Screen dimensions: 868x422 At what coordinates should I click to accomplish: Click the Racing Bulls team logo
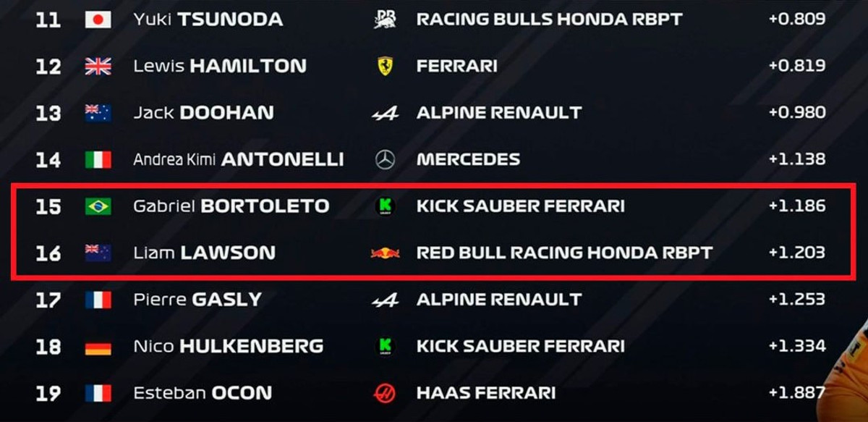[385, 20]
